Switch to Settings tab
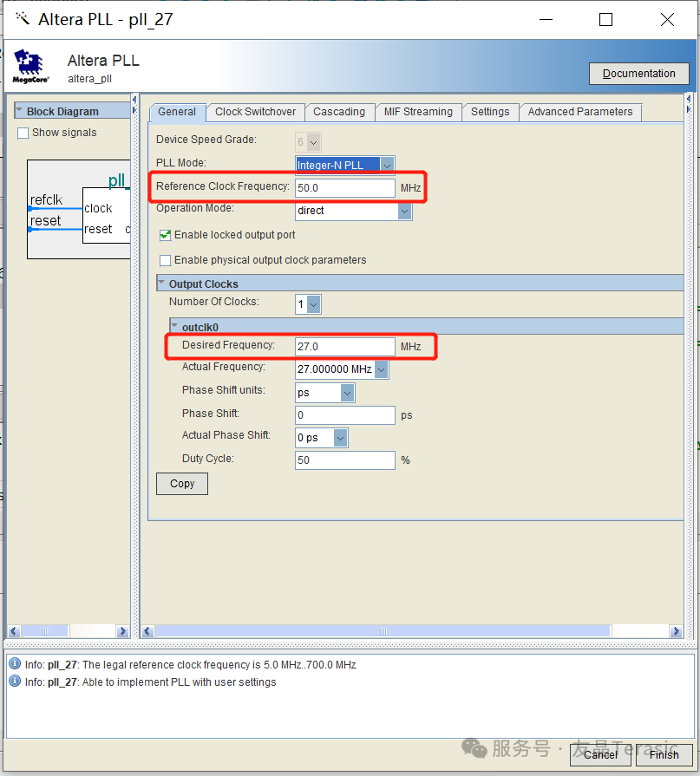 pyautogui.click(x=490, y=112)
